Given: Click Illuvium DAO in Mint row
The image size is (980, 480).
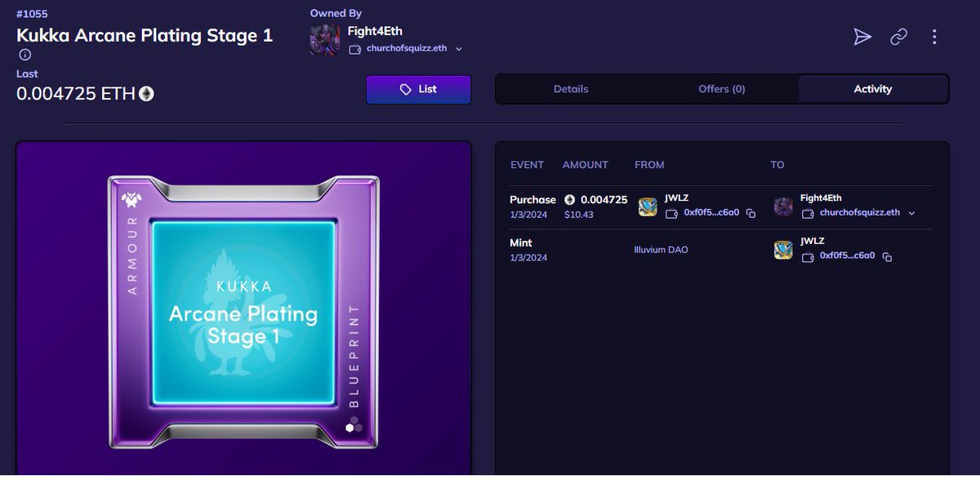Looking at the screenshot, I should [x=661, y=250].
